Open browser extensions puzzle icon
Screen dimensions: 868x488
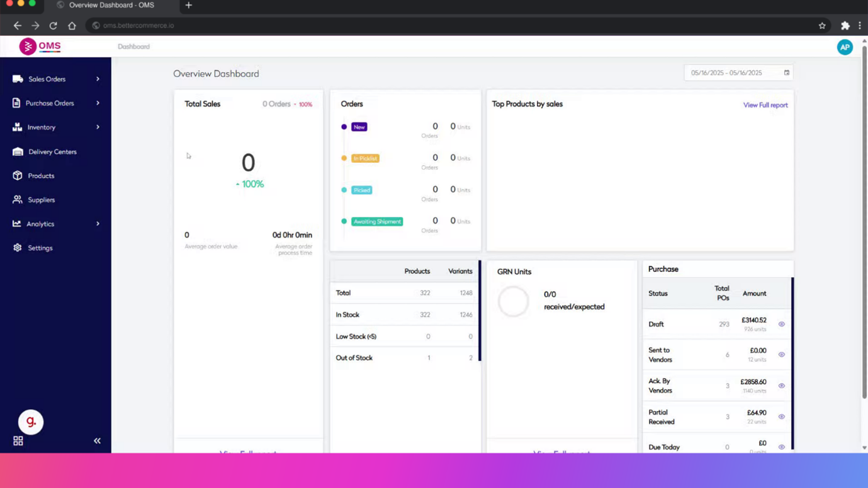tap(845, 26)
